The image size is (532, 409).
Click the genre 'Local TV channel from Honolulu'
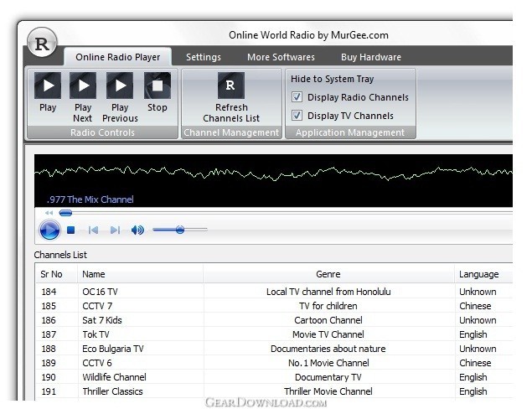[x=328, y=292]
